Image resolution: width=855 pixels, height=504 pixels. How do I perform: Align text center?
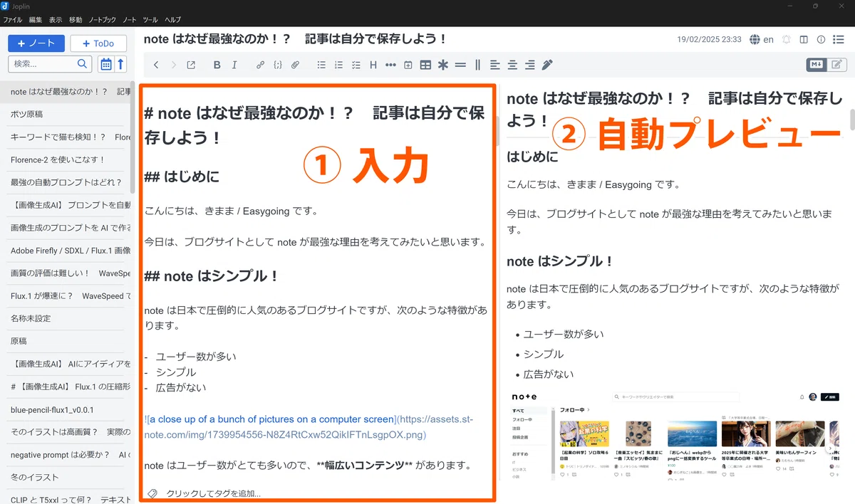point(512,65)
